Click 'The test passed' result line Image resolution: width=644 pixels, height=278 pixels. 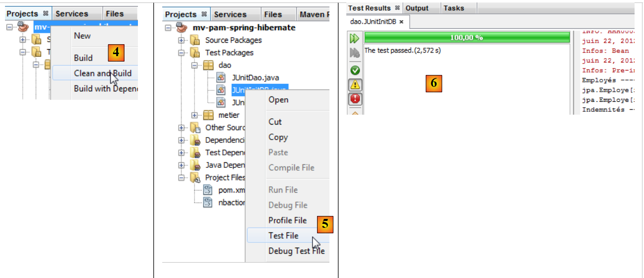pyautogui.click(x=402, y=51)
